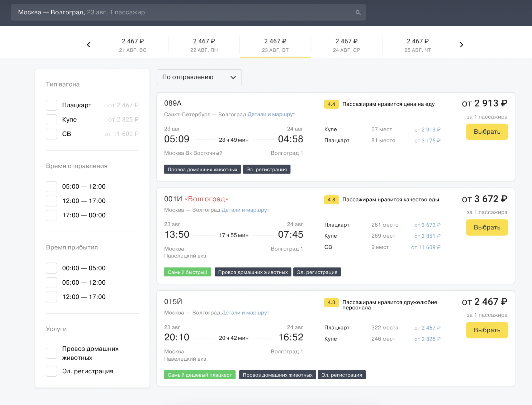Click Провоз домашних животных tag on train 001И
The height and width of the screenshot is (405, 532).
coord(253,272)
